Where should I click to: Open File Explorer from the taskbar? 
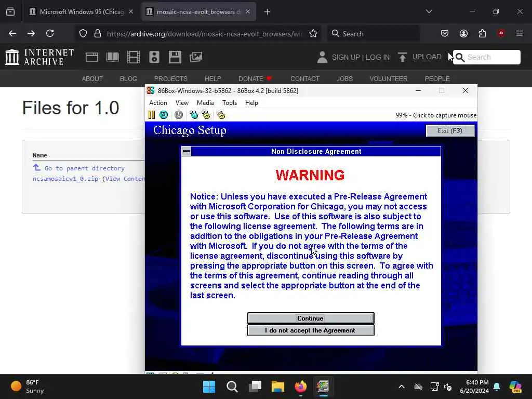pyautogui.click(x=278, y=387)
